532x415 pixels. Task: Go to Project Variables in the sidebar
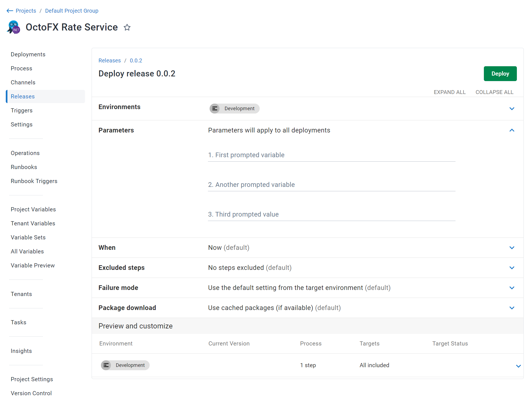33,209
